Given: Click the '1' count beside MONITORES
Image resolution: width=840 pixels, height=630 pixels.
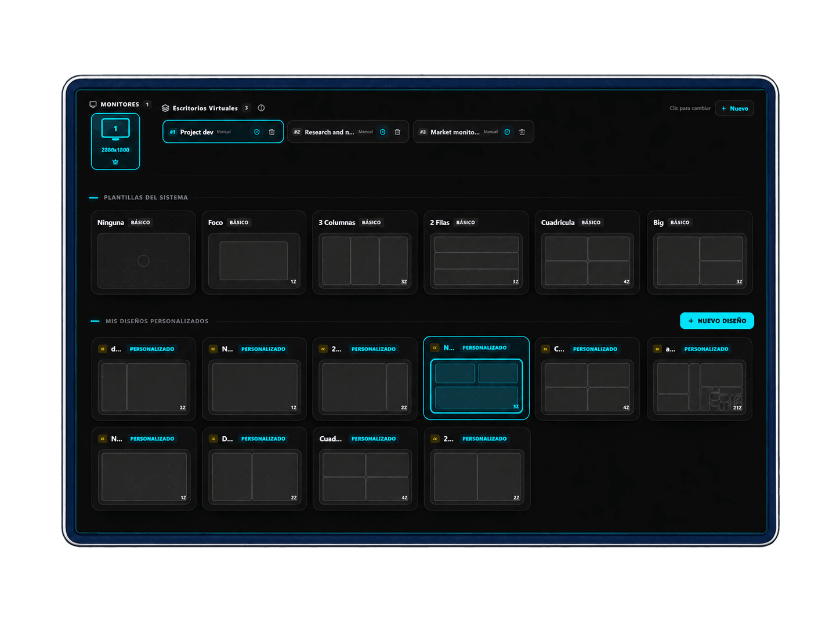Looking at the screenshot, I should pos(147,104).
